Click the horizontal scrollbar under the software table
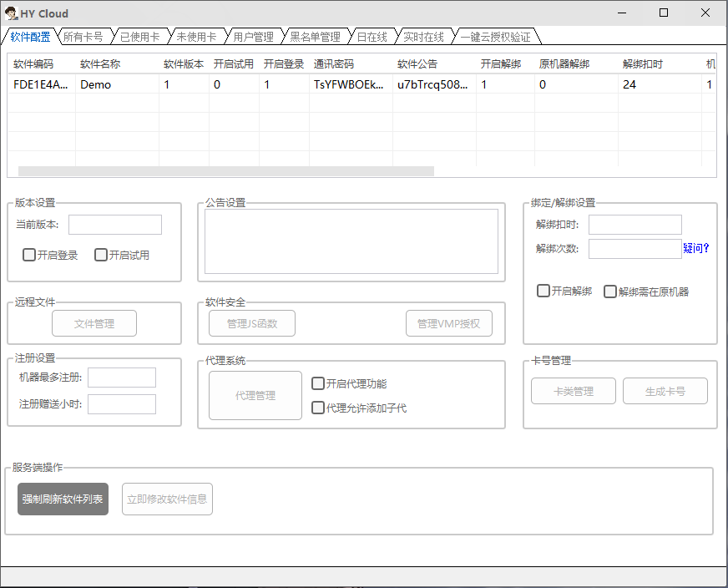Image resolution: width=728 pixels, height=588 pixels. [225, 171]
